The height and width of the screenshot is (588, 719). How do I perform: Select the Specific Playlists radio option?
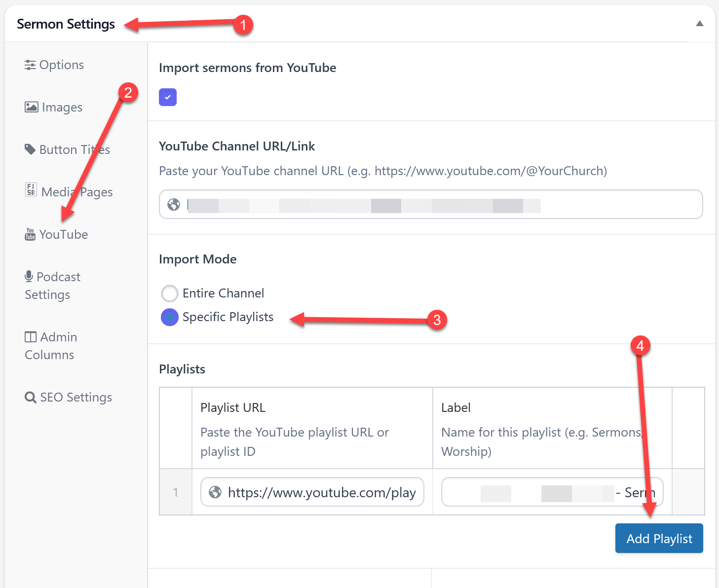point(170,317)
